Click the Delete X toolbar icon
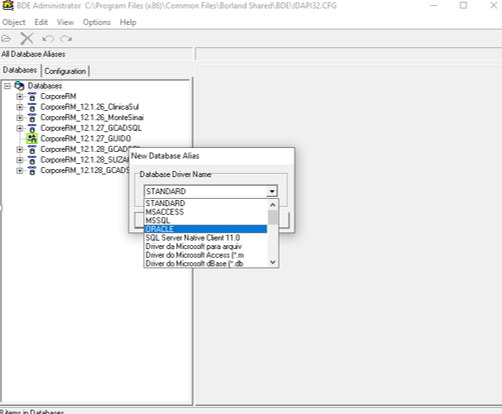502x414 pixels. [27, 39]
